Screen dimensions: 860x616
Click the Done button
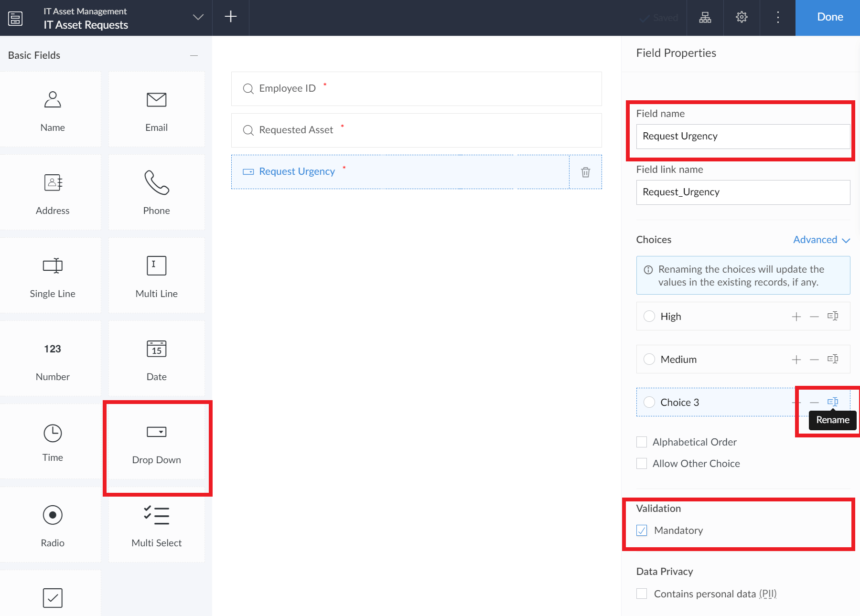click(x=829, y=17)
